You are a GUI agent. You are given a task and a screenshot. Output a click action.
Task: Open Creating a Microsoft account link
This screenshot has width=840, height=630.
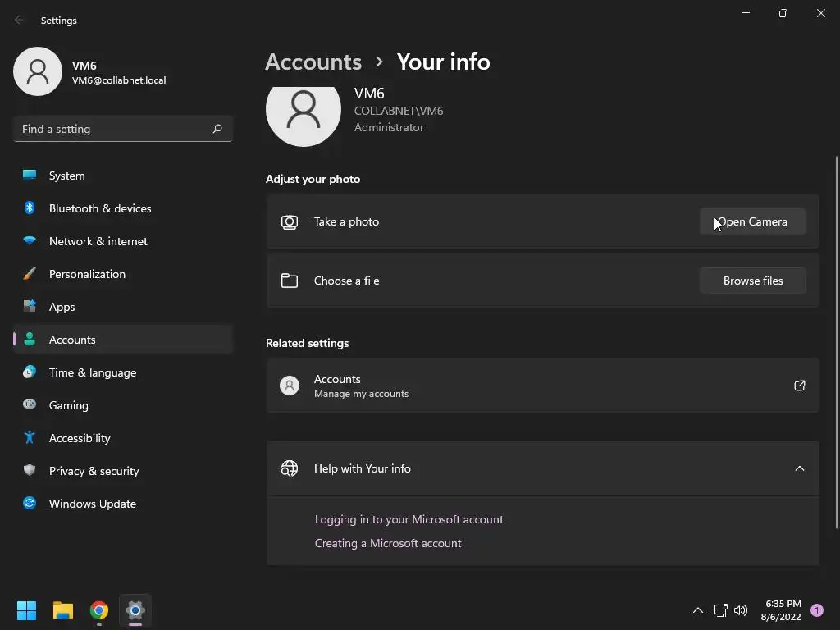click(388, 543)
